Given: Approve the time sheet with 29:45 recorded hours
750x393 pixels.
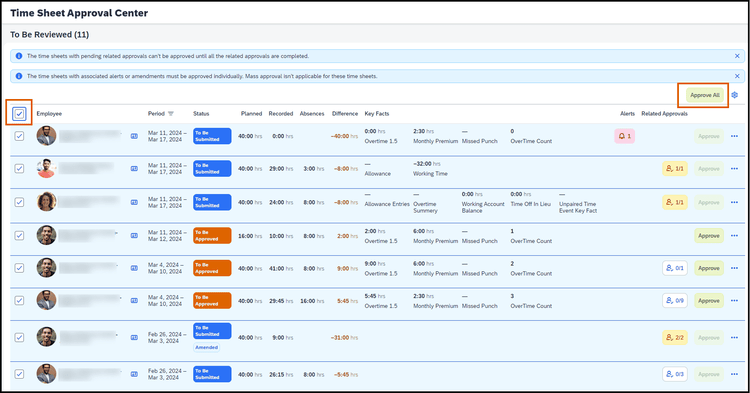Looking at the screenshot, I should 709,301.
